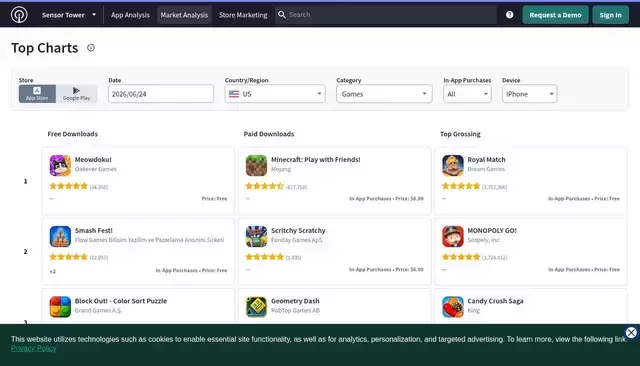Open the Scritchy Scratchy title

coord(298,231)
